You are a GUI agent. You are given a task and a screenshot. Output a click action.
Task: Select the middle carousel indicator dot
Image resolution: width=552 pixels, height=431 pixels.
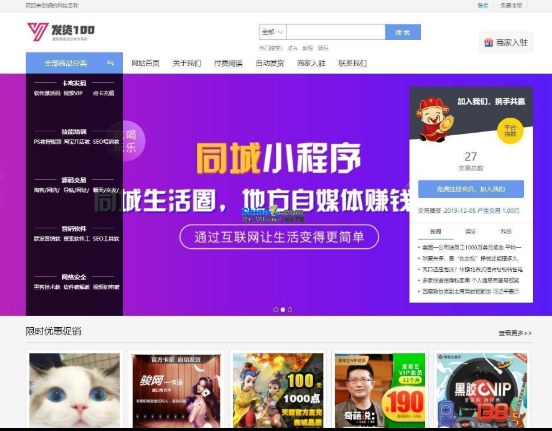point(283,310)
